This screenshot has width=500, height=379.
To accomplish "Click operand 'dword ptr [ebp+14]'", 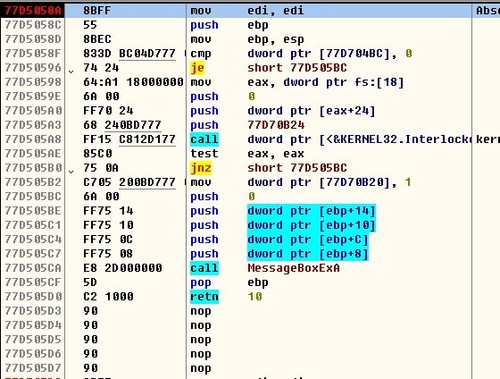I will [x=311, y=211].
